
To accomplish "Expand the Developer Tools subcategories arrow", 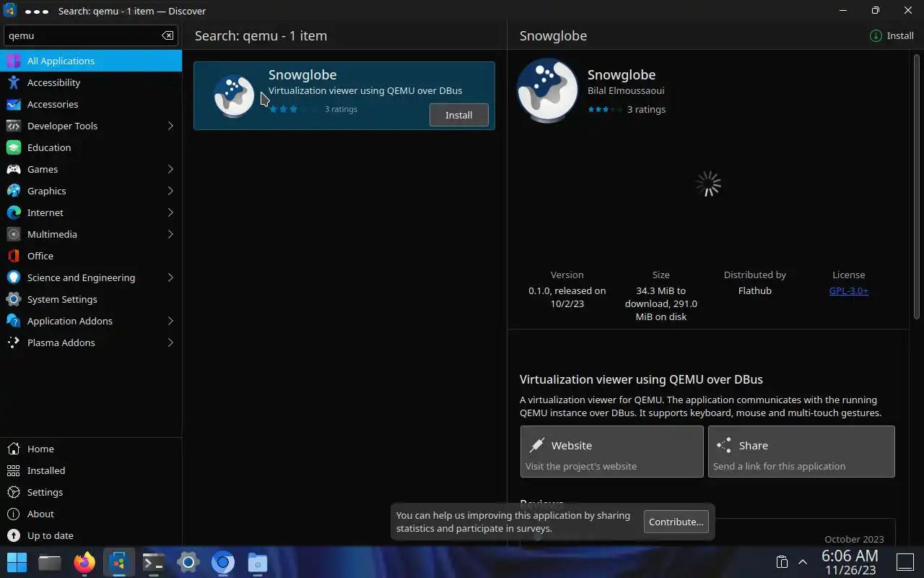I will pos(170,126).
